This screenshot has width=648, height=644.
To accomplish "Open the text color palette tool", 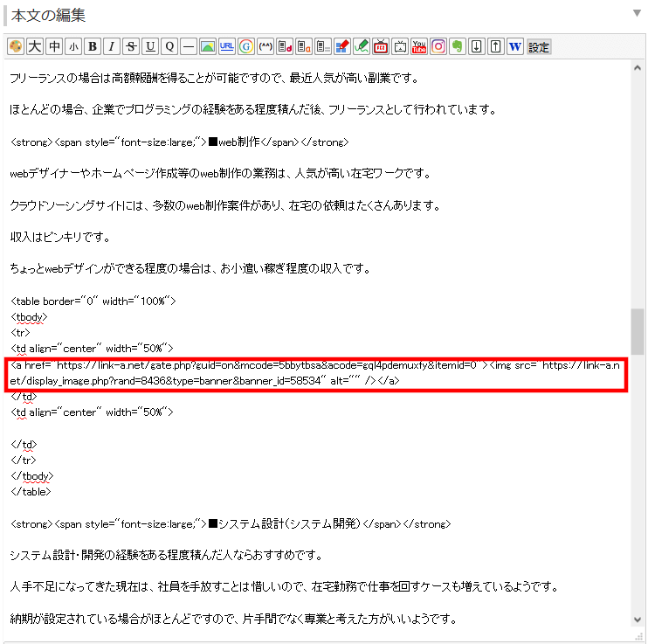I will click(16, 46).
